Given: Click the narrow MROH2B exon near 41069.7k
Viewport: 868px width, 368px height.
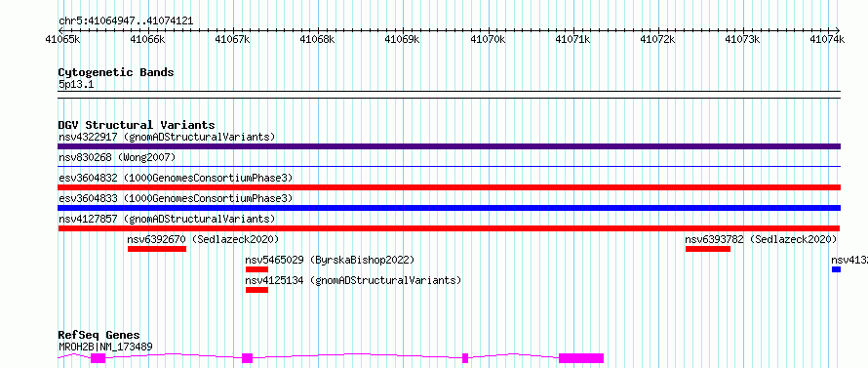Looking at the screenshot, I should click(x=465, y=358).
